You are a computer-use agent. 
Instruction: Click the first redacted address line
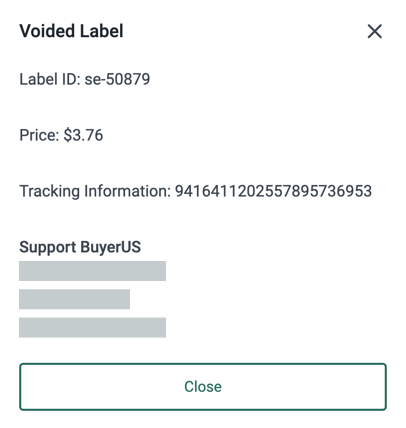click(x=92, y=271)
